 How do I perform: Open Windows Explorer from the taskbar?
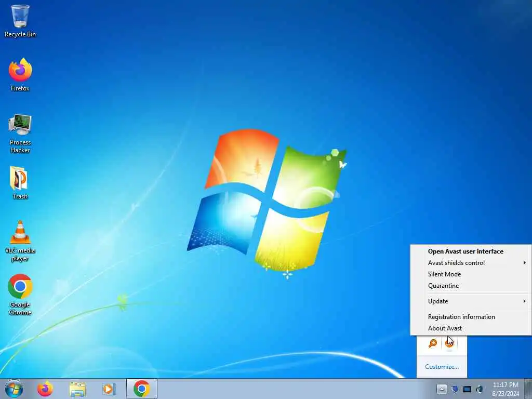tap(78, 389)
